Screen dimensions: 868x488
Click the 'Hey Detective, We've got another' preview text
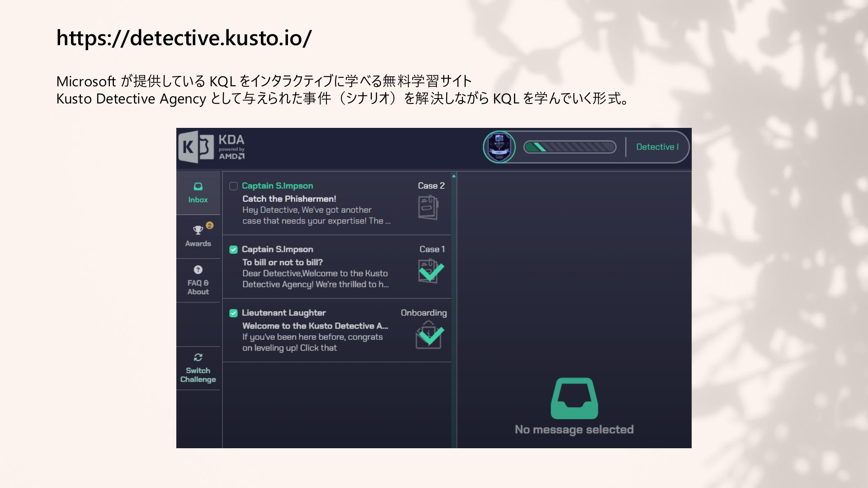pyautogui.click(x=307, y=210)
